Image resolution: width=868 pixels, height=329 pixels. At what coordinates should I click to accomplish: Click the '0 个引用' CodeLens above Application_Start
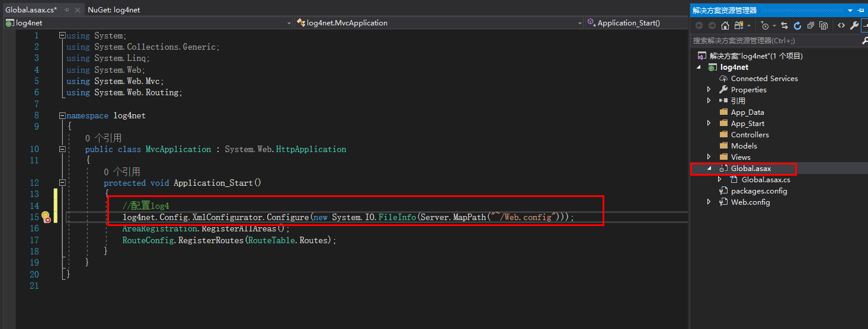pyautogui.click(x=122, y=172)
